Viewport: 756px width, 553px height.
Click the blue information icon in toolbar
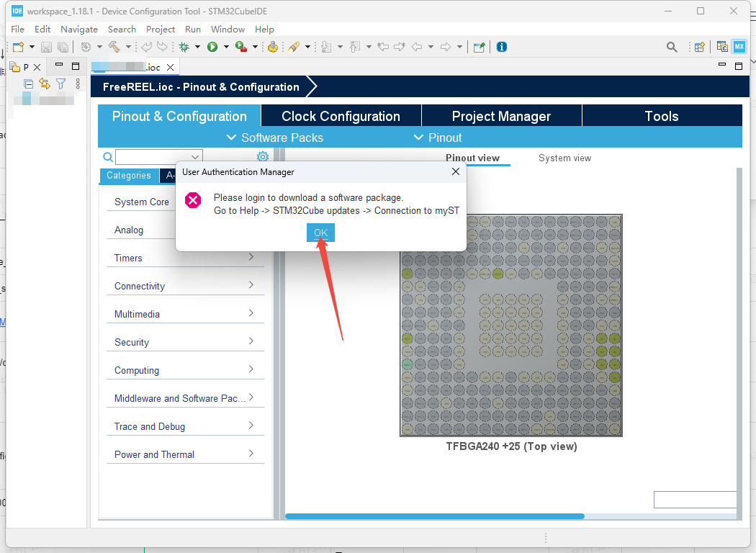click(502, 47)
